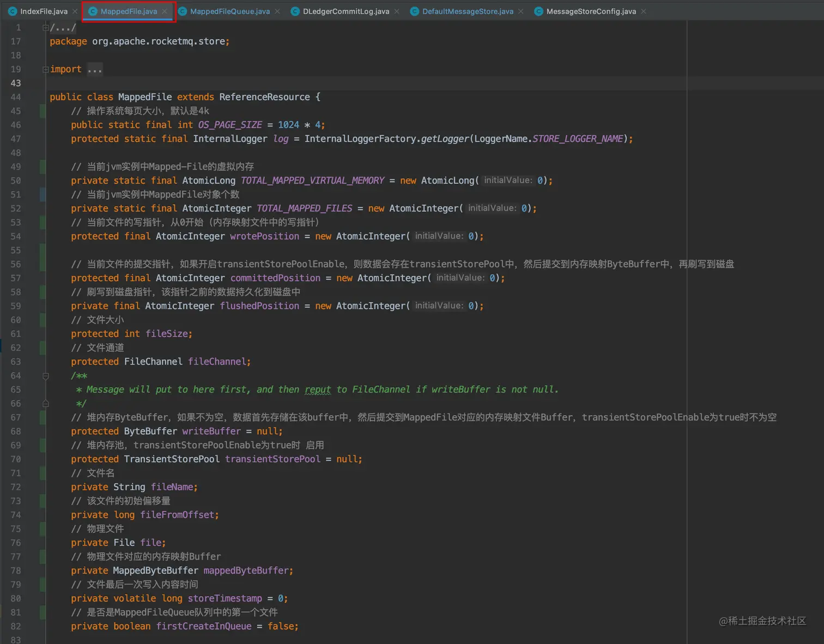Click the green change marker beside line 45
The height and width of the screenshot is (644, 824).
pyautogui.click(x=43, y=111)
